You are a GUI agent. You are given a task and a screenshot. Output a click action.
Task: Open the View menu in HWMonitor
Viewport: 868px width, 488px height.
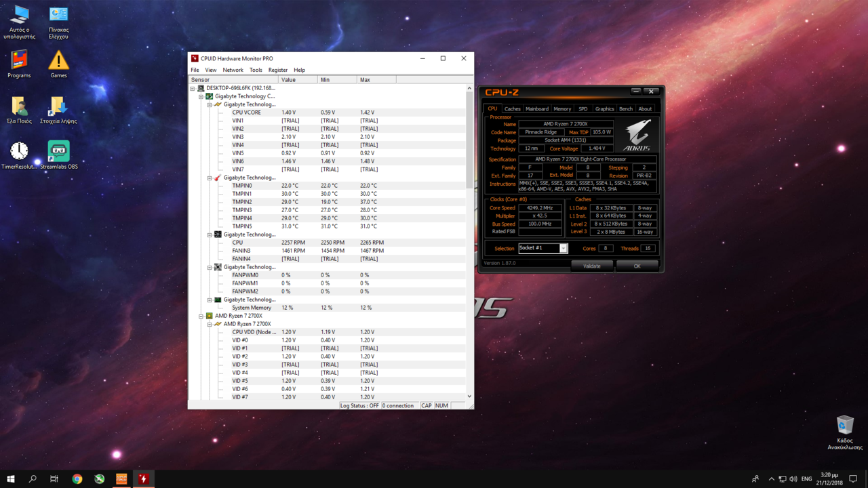(x=211, y=70)
